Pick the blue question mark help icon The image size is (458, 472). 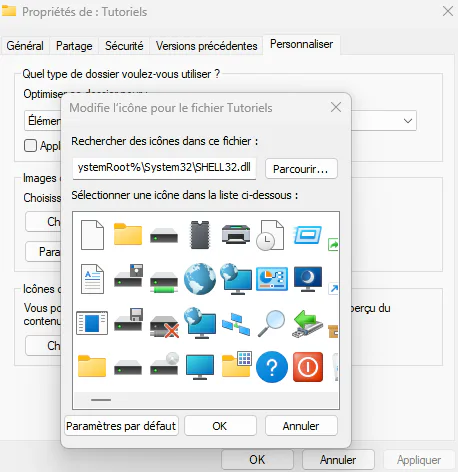272,367
